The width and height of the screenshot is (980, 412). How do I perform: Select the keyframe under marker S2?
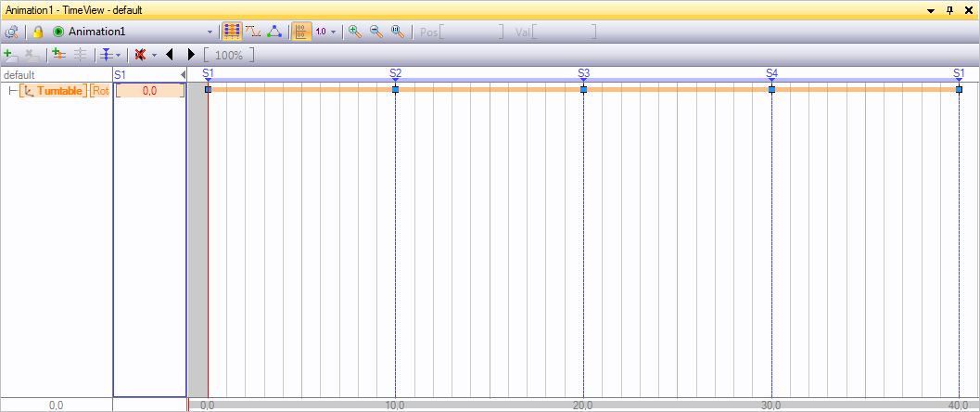396,89
